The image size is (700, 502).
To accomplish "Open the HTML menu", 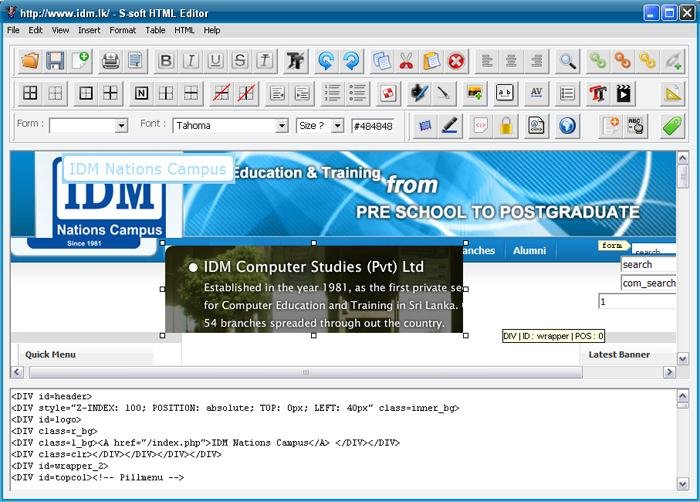I will pyautogui.click(x=184, y=30).
